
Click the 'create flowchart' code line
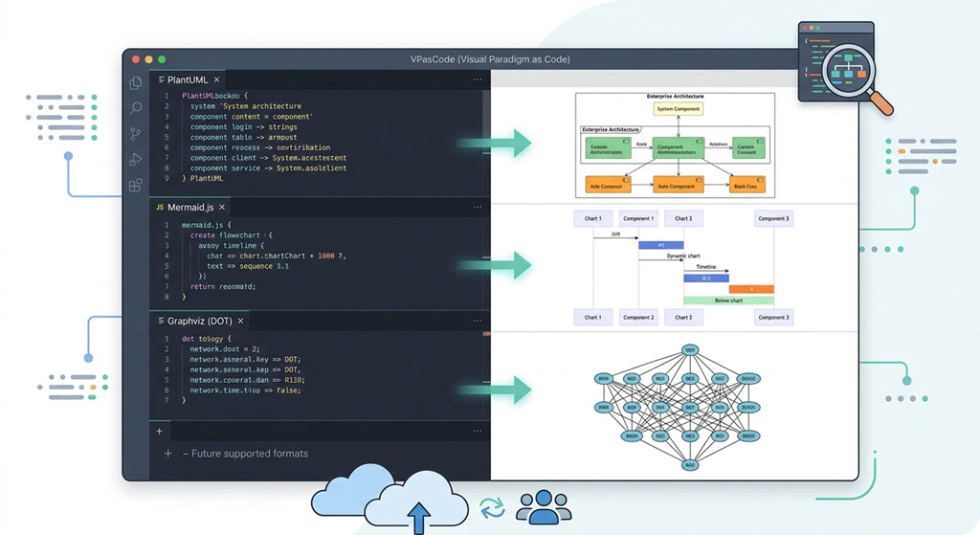point(232,235)
